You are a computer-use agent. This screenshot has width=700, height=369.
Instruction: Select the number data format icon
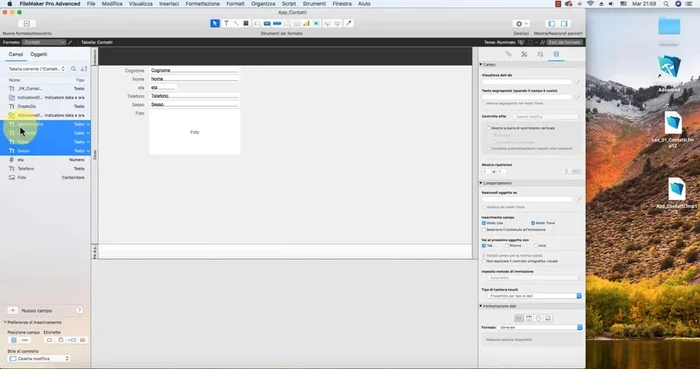[519, 318]
